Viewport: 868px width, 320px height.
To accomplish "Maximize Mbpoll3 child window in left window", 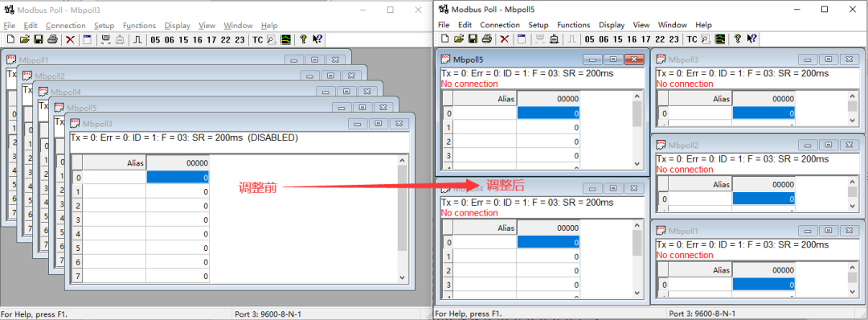I will [378, 124].
